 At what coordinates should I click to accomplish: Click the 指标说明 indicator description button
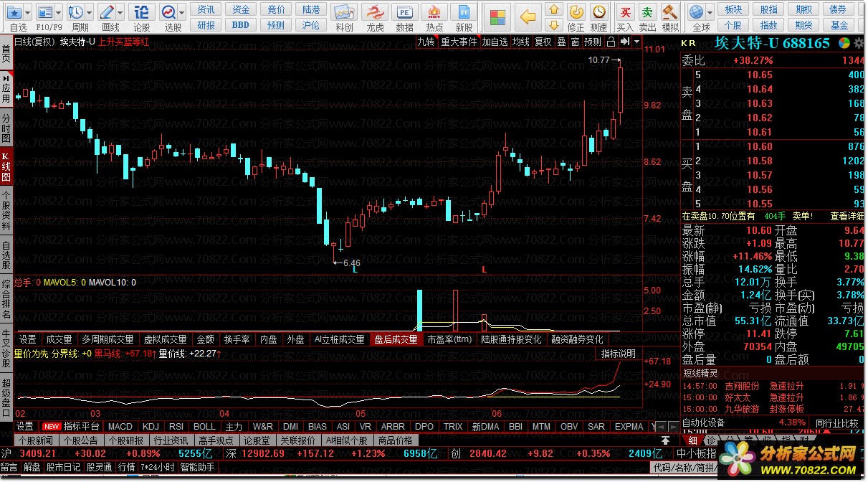tap(618, 354)
